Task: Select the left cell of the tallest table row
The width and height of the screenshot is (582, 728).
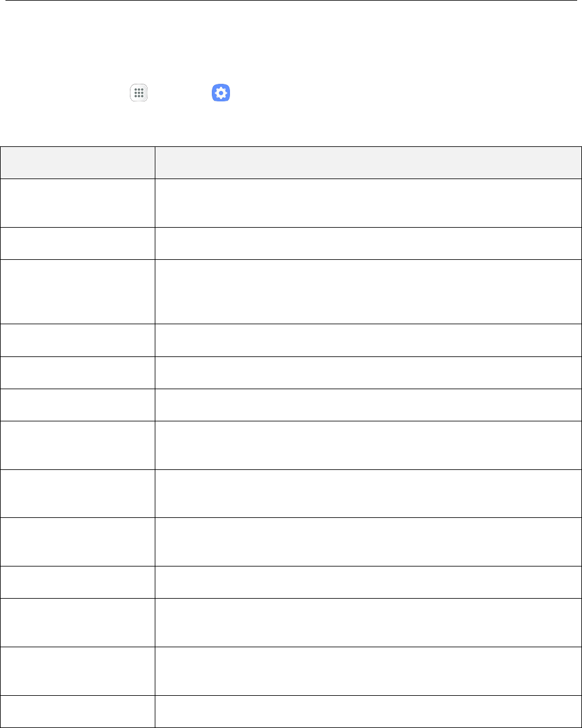Action: (x=77, y=291)
